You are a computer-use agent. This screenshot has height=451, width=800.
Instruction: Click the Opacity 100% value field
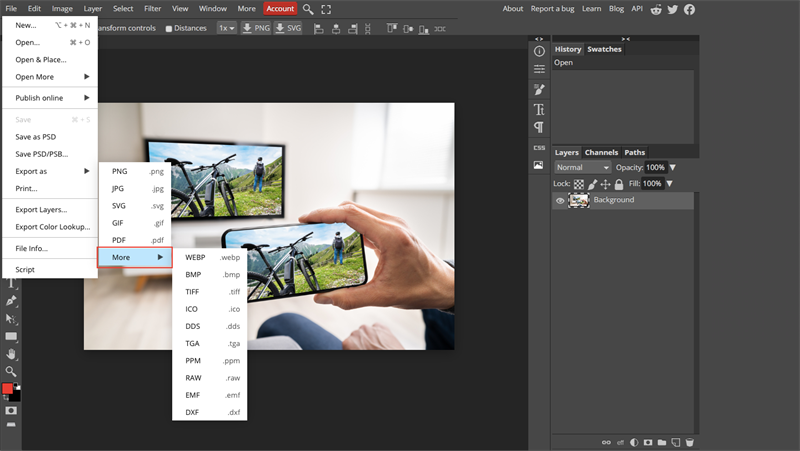point(655,167)
